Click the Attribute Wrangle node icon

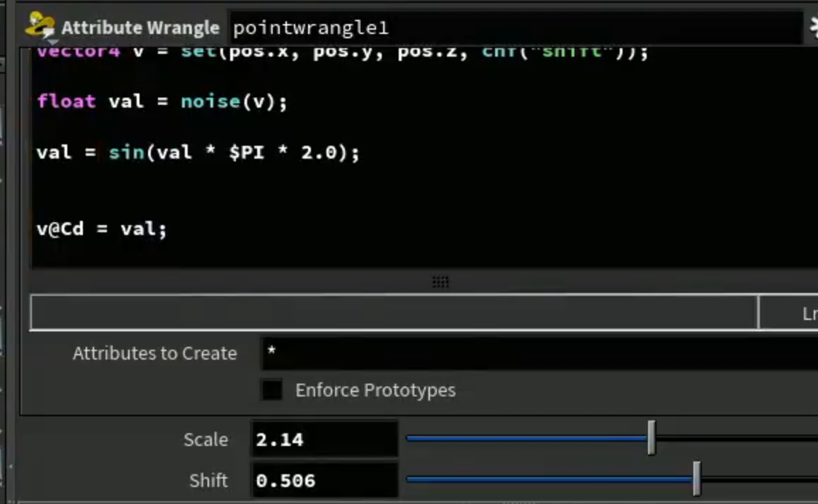tap(40, 27)
